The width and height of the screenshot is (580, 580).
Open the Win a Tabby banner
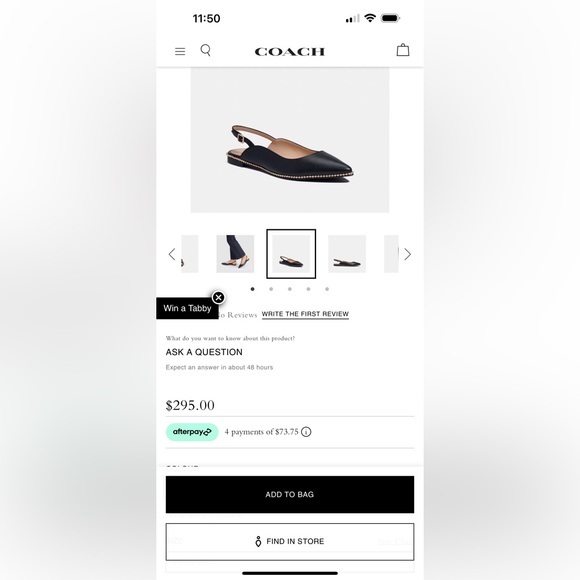[187, 308]
